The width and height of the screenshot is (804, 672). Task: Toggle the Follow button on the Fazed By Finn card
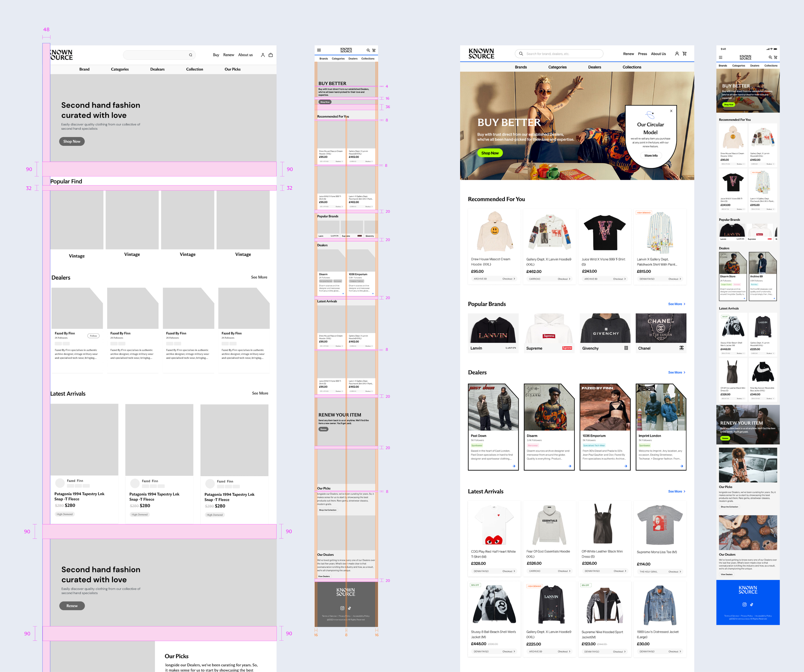[93, 336]
